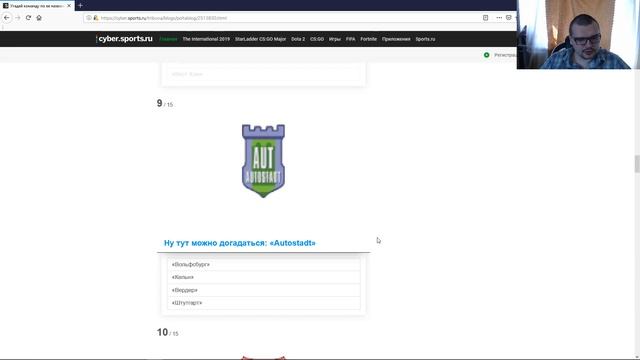Click the vertical page scrollbar thumb
Screen dimensions: 640x360
[637, 164]
